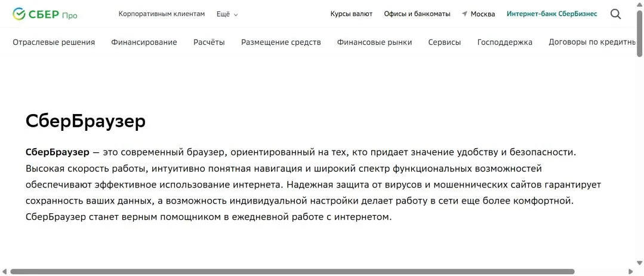This screenshot has height=276, width=644.
Task: Click the location arrow icon beside Москва
Action: [464, 14]
